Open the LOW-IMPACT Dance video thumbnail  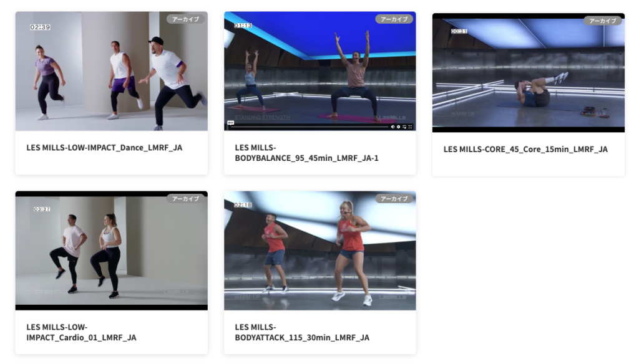click(x=112, y=71)
